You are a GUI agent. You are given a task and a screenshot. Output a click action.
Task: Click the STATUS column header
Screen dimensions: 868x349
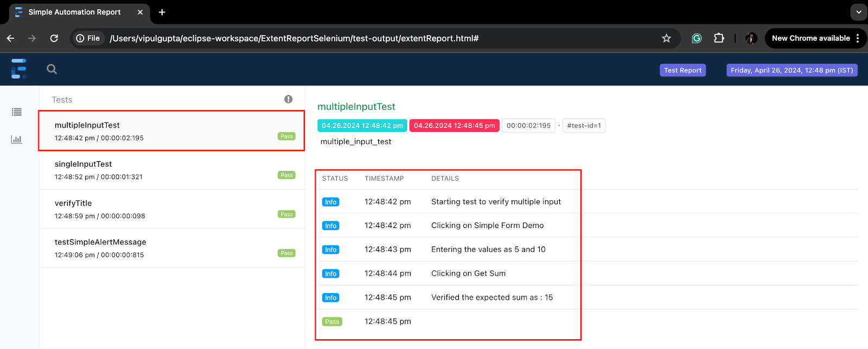click(335, 179)
